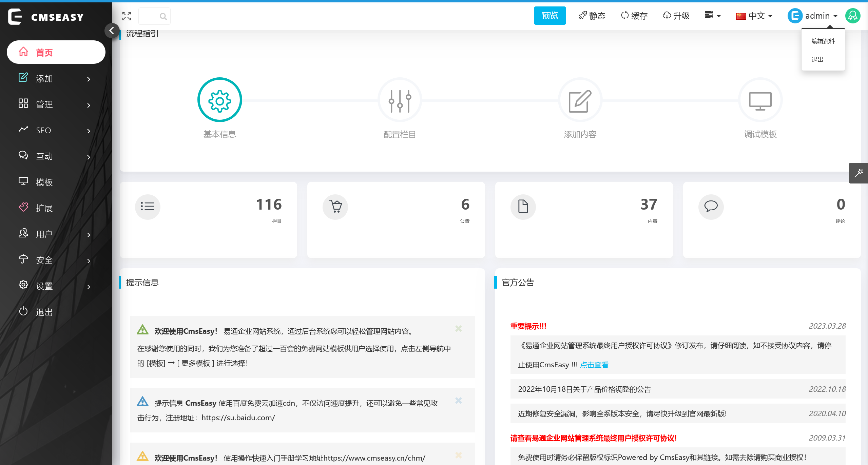Open the 请查看易通企业网站管理系统 license announcement
This screenshot has width=868, height=465.
coord(594,438)
